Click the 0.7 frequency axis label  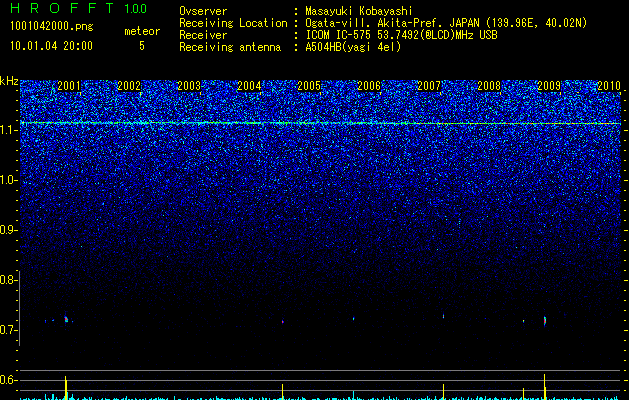coord(8,330)
